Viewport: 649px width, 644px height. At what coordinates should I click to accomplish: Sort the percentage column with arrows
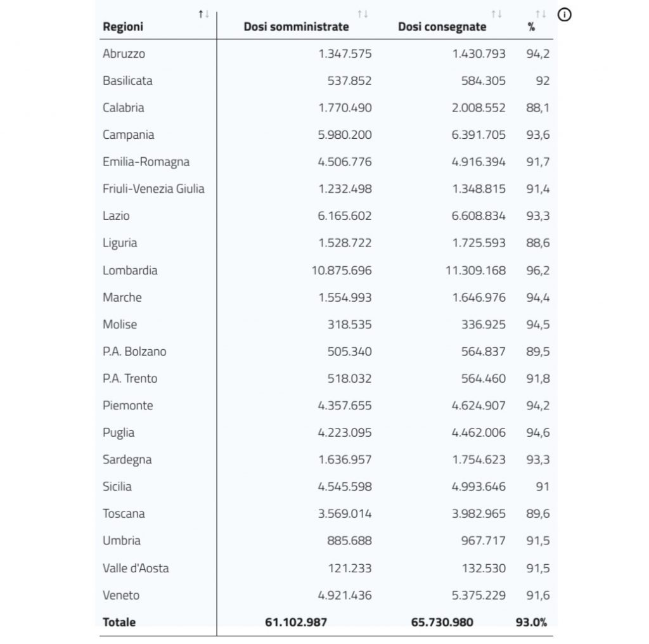pos(541,14)
